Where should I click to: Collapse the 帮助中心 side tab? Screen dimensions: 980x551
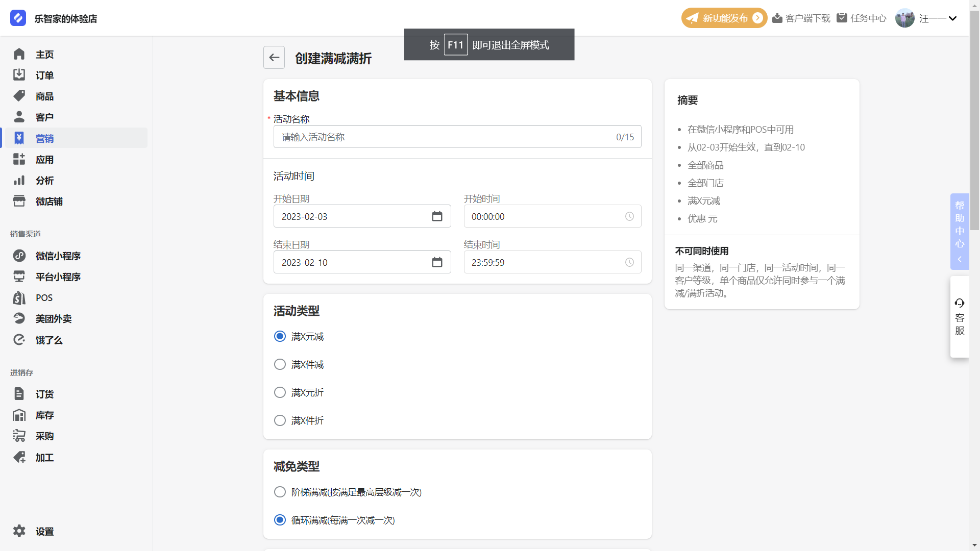click(960, 259)
